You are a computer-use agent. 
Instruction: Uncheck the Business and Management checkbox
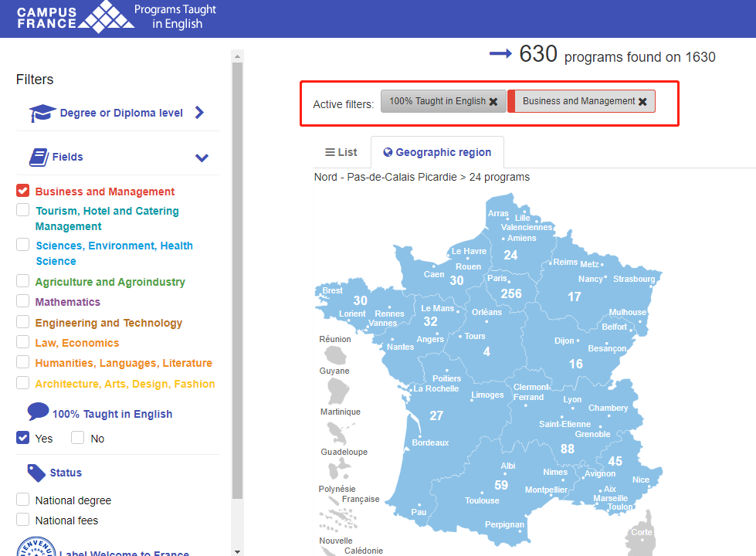tap(23, 191)
